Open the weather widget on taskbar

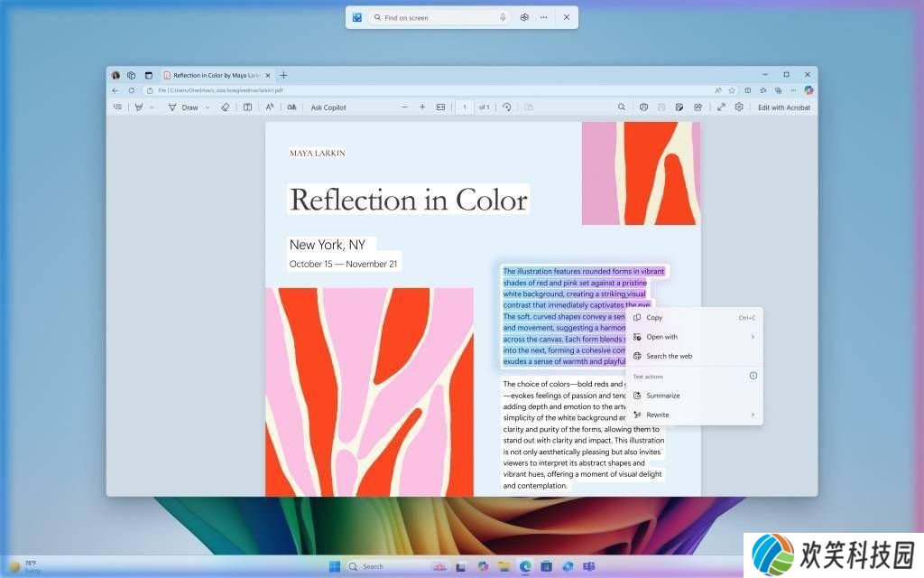click(x=24, y=567)
